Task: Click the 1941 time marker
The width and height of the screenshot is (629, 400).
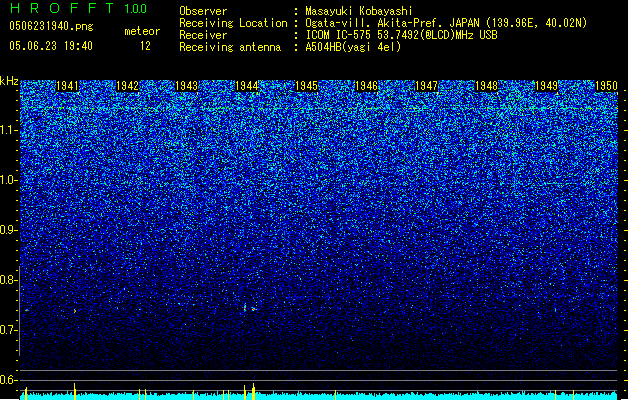Action: [x=67, y=86]
